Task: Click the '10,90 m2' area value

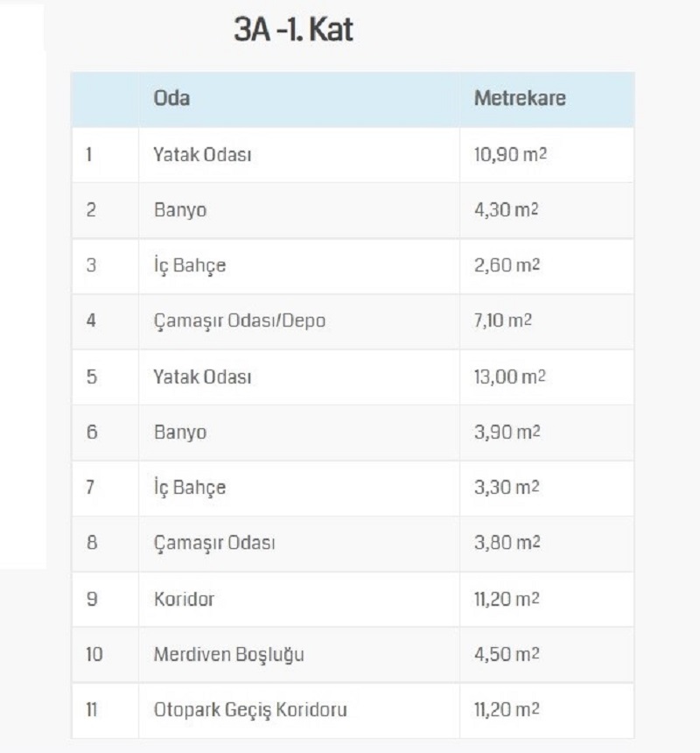Action: [x=510, y=155]
